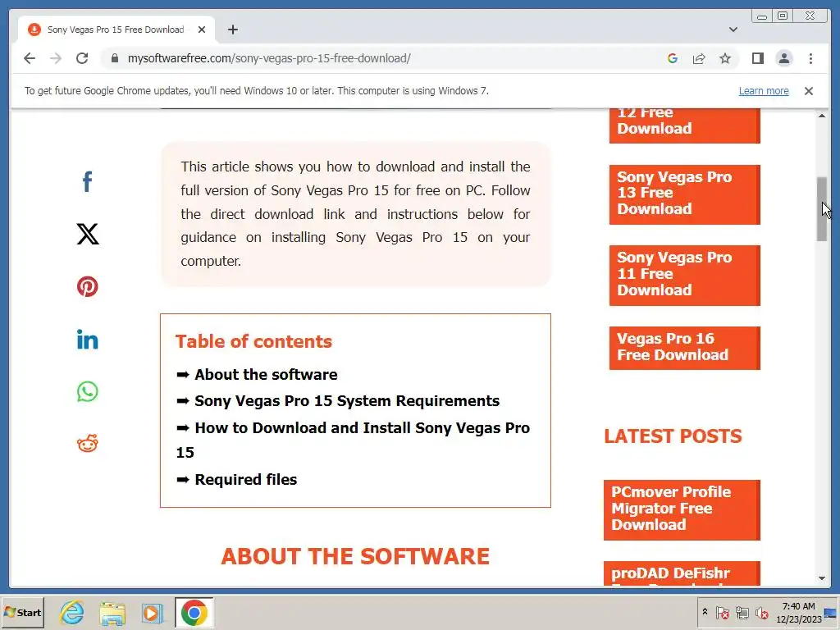Click the Google search icon in address bar
Image resolution: width=840 pixels, height=630 pixels.
[x=673, y=58]
